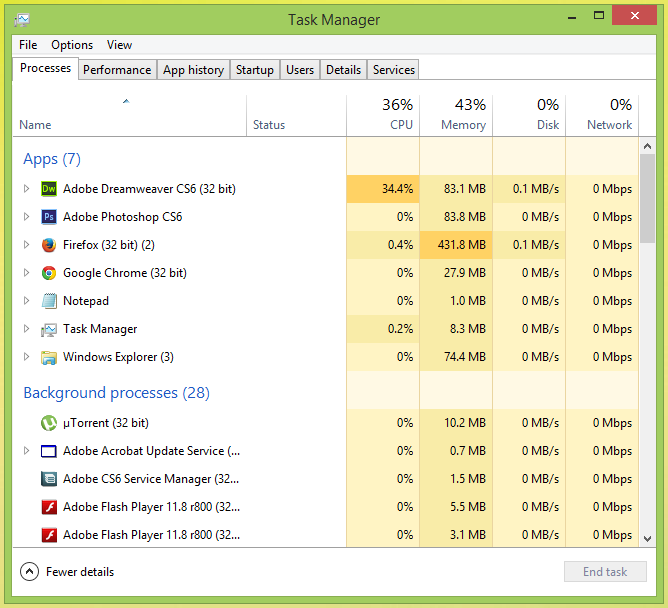Click the Windows Explorer folder icon
The image size is (668, 608).
(49, 357)
